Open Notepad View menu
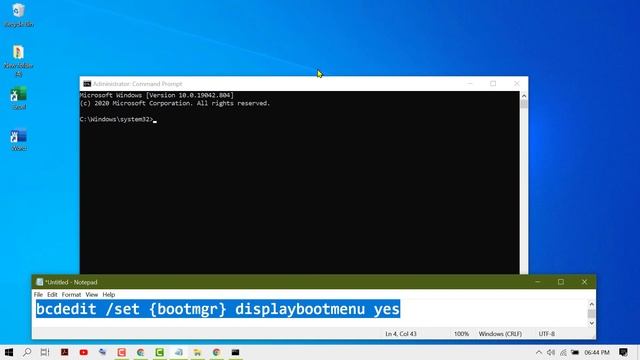The width and height of the screenshot is (640, 360). 92,294
